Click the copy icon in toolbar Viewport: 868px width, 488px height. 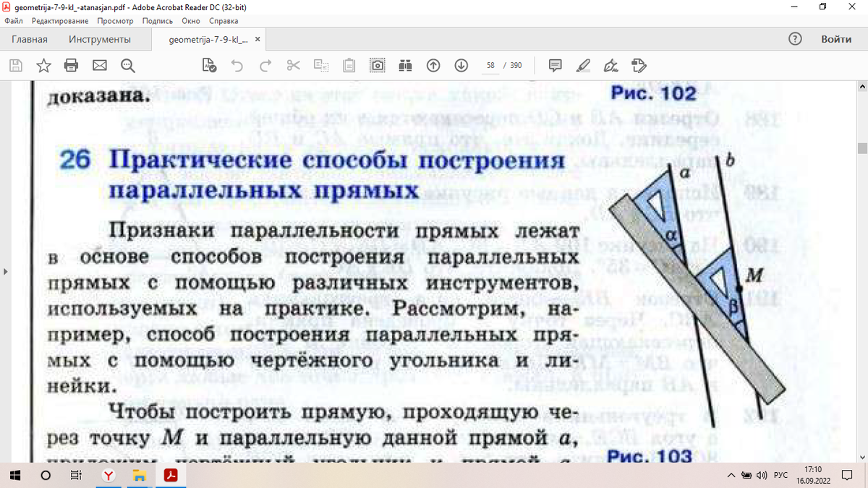coord(321,66)
